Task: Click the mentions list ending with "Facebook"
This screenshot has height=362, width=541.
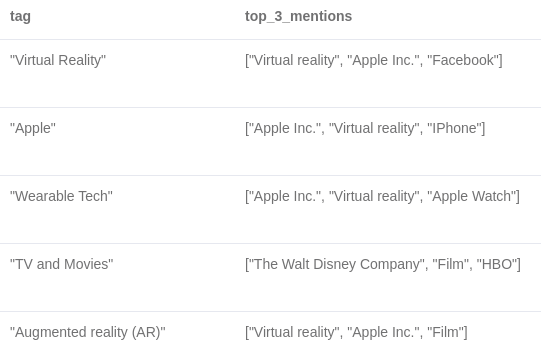Action: pos(374,60)
